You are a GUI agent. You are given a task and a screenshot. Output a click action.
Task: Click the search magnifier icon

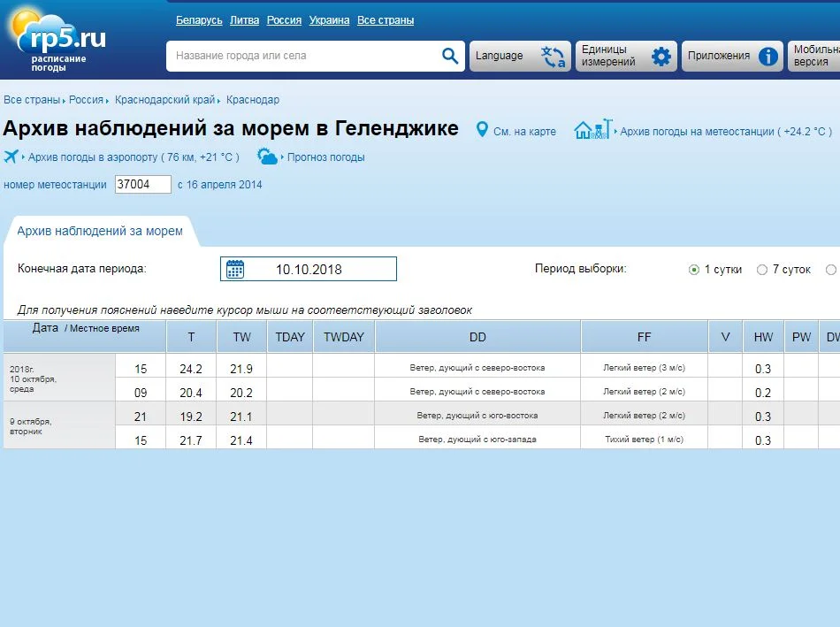[x=449, y=56]
